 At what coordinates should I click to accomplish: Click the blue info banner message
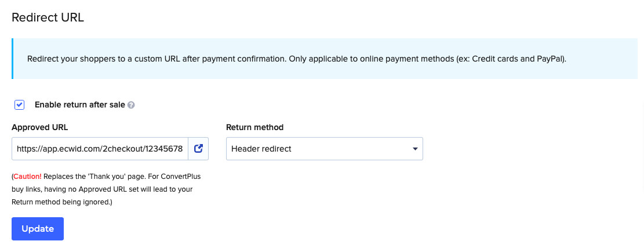[297, 59]
